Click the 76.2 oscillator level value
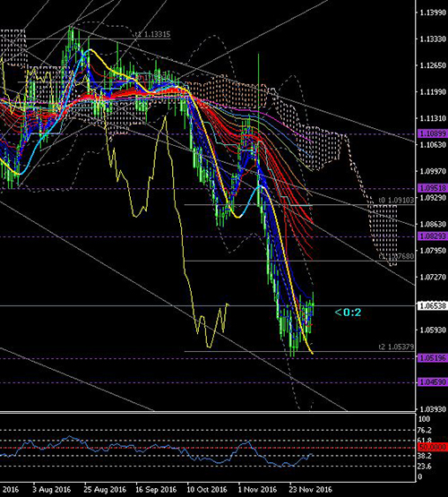Screen dimensions: 448x497 click(x=426, y=430)
